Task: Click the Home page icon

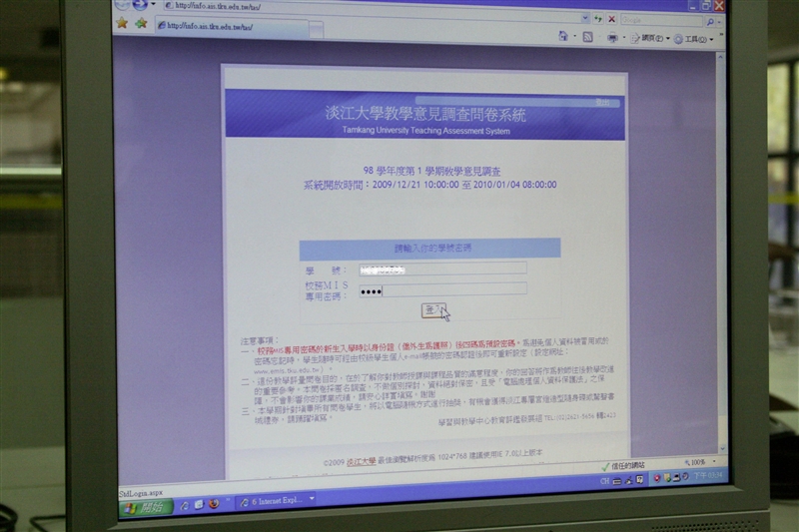Action: [564, 36]
